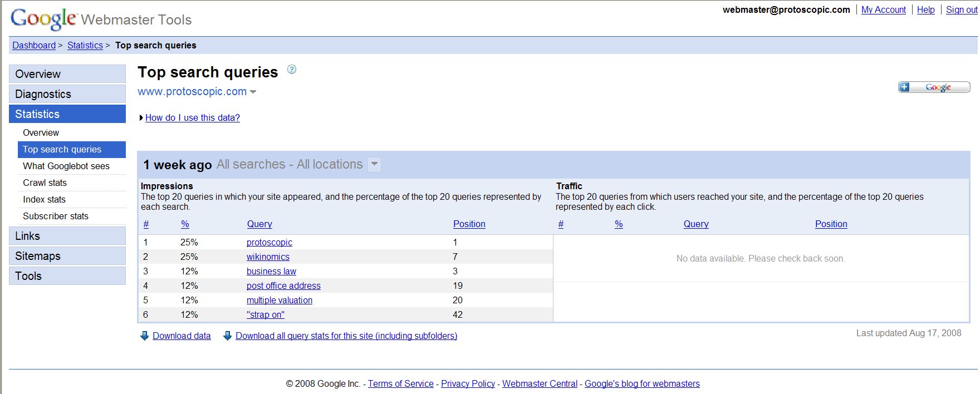Click the 1 week ago heading

[178, 165]
